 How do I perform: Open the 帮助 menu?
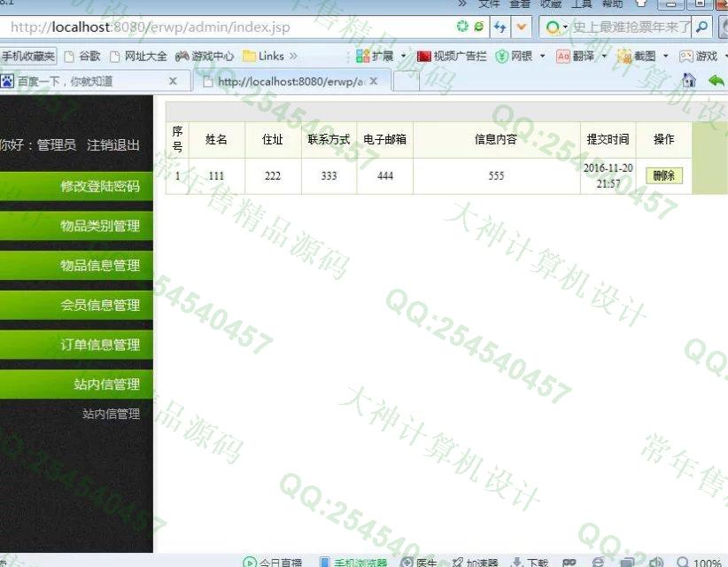pyautogui.click(x=612, y=4)
